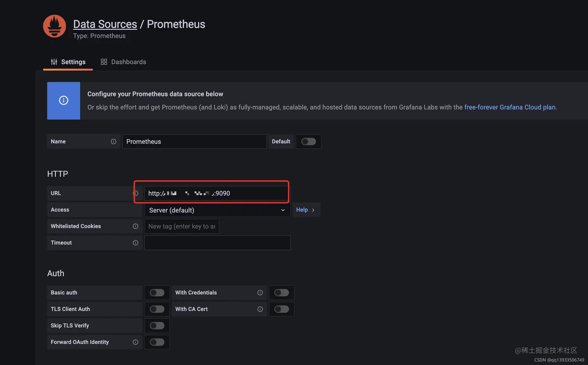The image size is (588, 365).
Task: Click Forward OAuth Identity info icon
Action: click(x=135, y=342)
